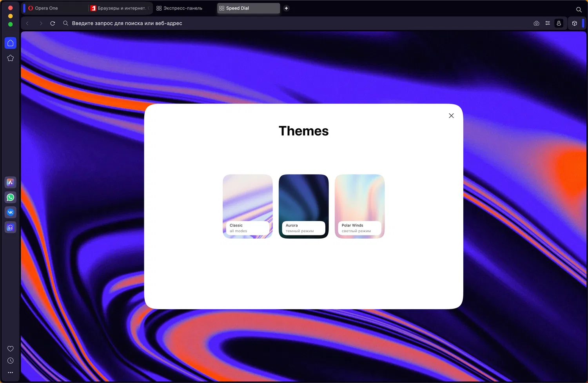Close the Themes dialog with the X
The image size is (588, 383).
click(451, 116)
